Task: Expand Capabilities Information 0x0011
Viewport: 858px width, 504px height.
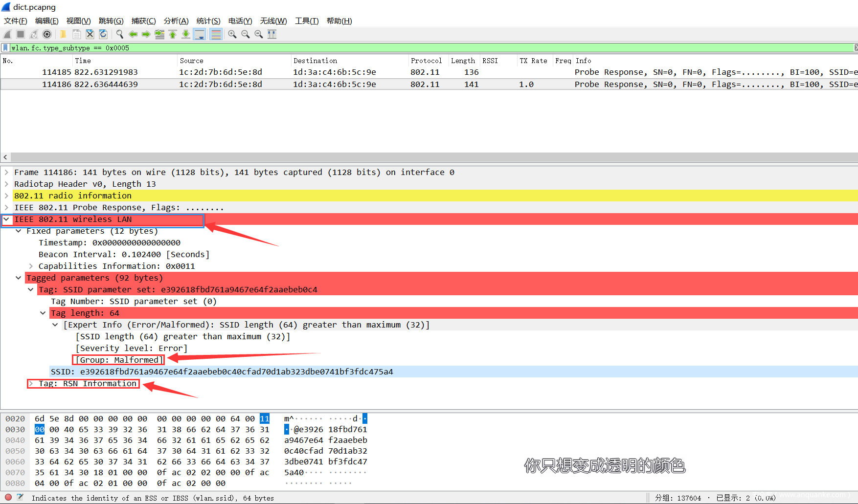Action: (31, 266)
